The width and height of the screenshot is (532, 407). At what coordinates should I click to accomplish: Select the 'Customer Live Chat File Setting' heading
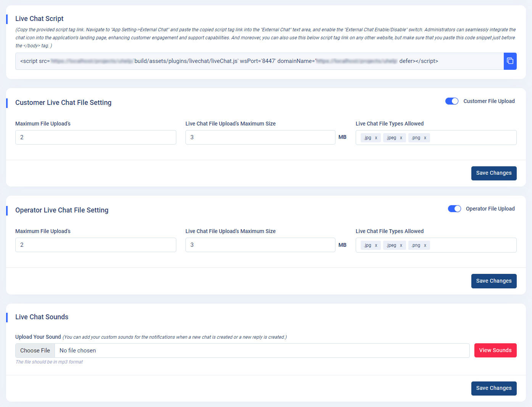point(63,103)
